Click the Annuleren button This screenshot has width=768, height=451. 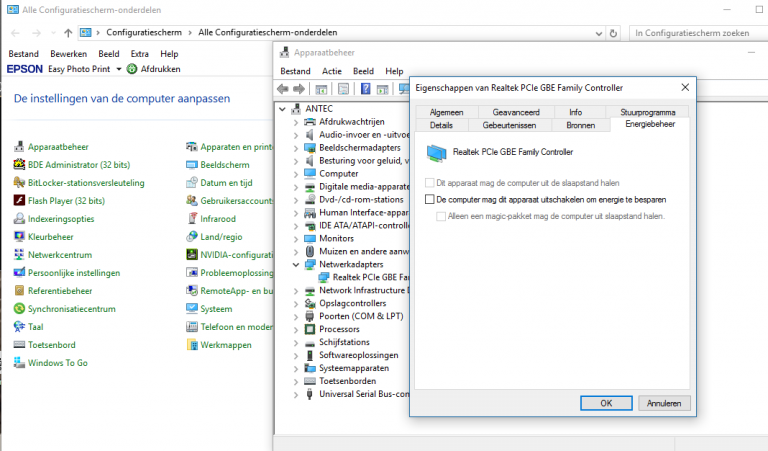click(663, 403)
